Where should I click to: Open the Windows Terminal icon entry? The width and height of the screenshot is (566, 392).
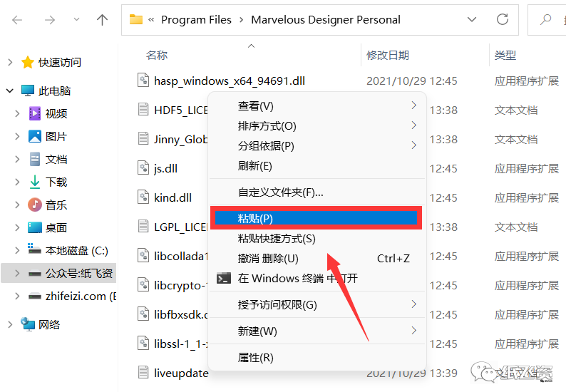pyautogui.click(x=223, y=278)
